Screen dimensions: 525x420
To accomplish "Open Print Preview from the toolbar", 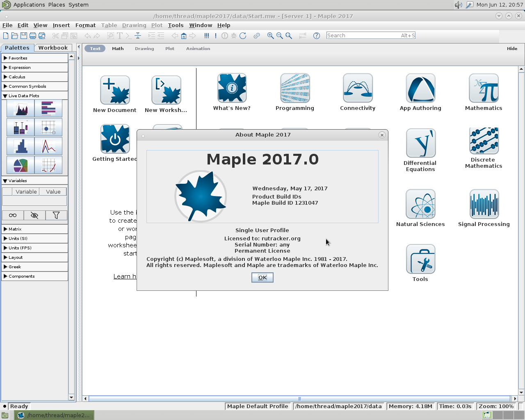I will point(42,36).
